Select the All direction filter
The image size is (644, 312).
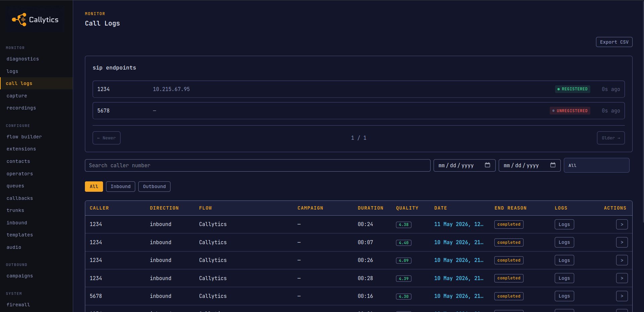click(x=94, y=186)
